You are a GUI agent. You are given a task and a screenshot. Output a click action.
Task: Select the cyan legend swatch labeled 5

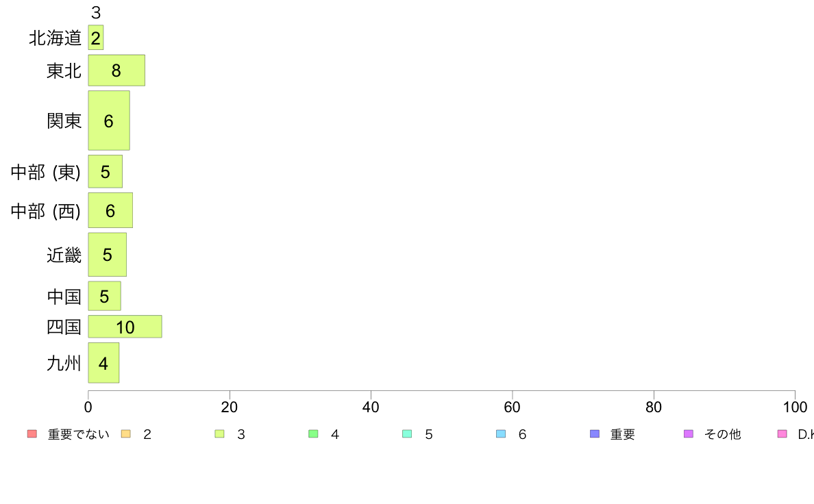(407, 434)
